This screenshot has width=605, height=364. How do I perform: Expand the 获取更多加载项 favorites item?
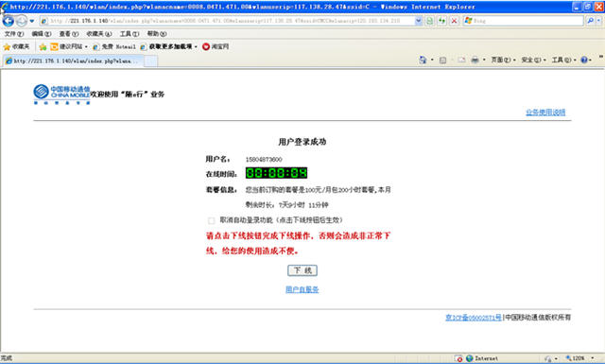(x=168, y=46)
